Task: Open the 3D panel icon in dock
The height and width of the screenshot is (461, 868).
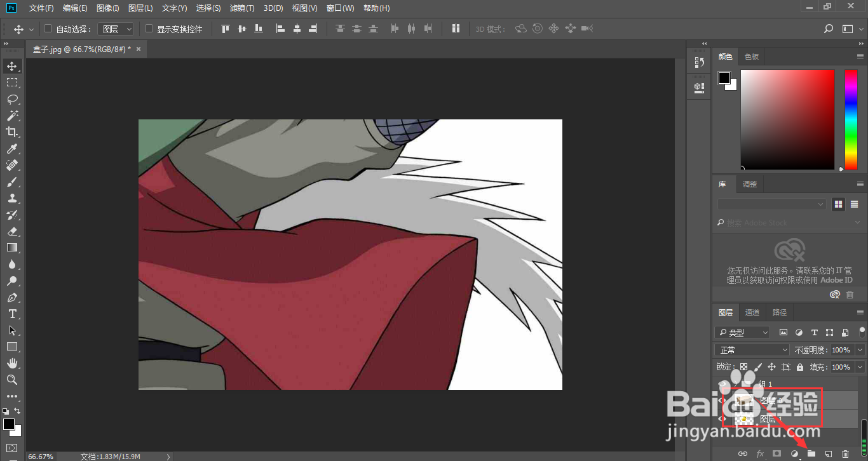Action: click(700, 86)
